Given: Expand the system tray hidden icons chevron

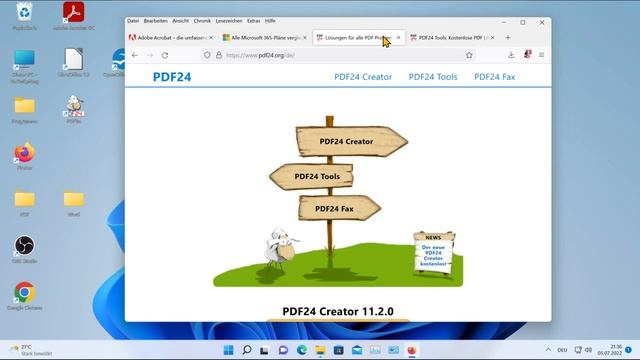Looking at the screenshot, I should 548,350.
